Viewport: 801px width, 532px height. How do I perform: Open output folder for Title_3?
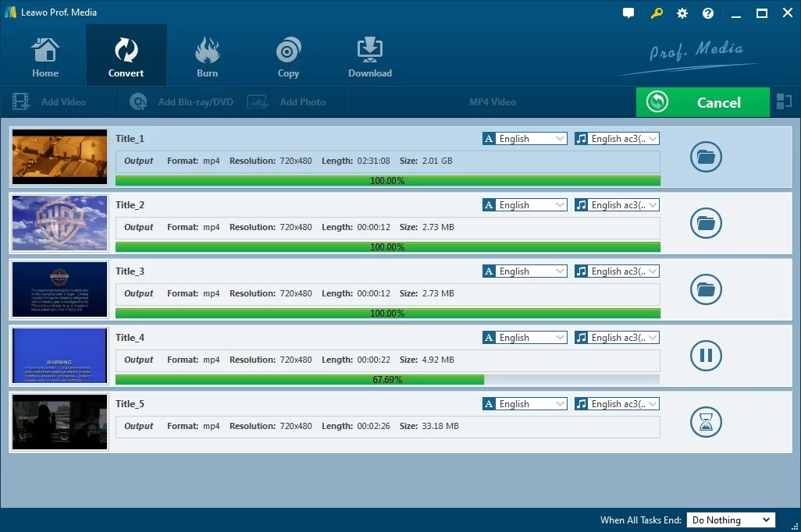tap(705, 289)
